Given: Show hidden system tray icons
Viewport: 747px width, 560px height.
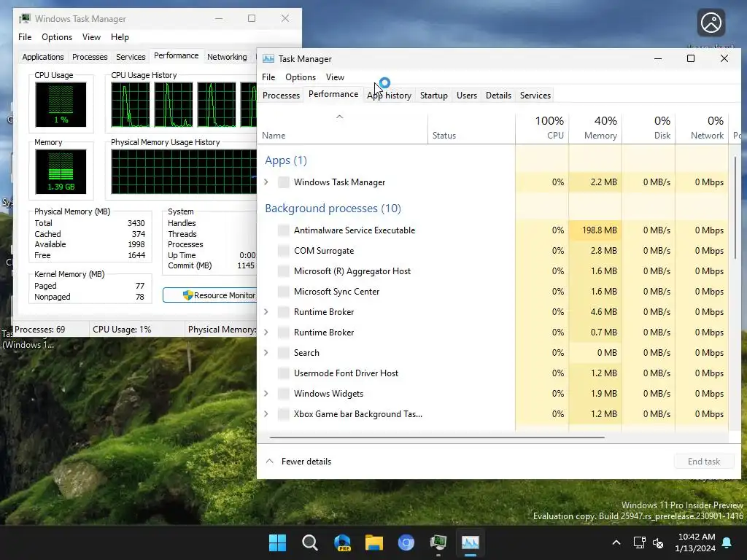Looking at the screenshot, I should click(616, 542).
